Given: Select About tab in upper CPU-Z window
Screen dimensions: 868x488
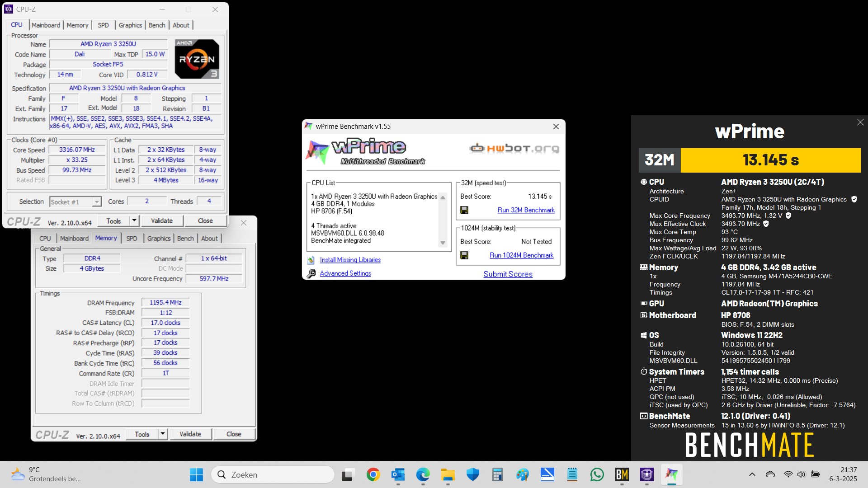Looking at the screenshot, I should pos(181,25).
